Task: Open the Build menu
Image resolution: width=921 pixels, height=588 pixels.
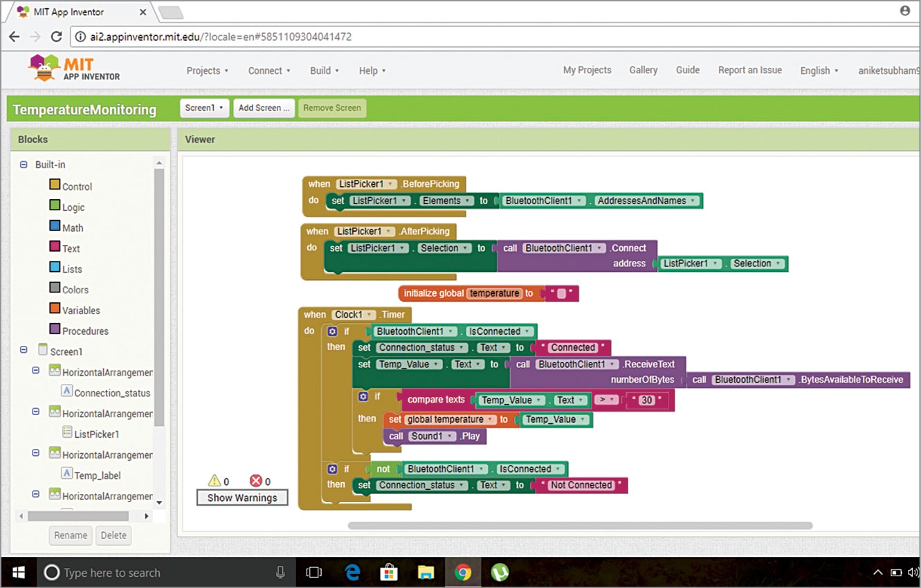Action: [324, 71]
